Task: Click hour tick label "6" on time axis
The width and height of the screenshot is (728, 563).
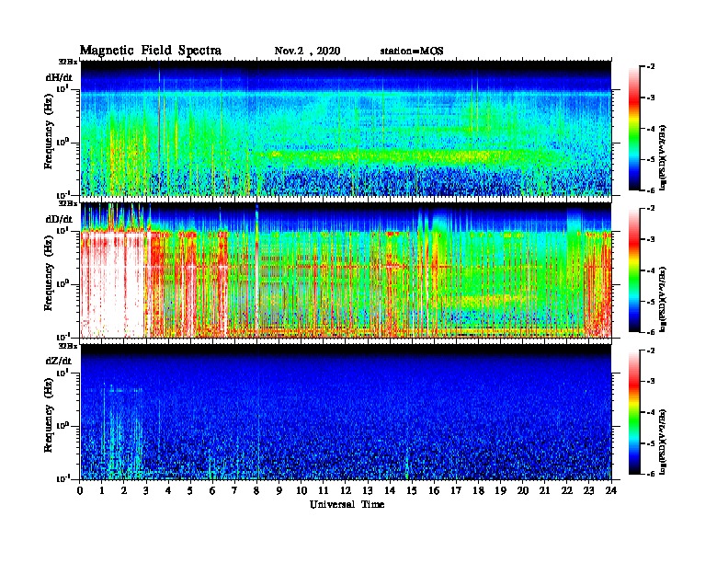Action: click(x=212, y=491)
